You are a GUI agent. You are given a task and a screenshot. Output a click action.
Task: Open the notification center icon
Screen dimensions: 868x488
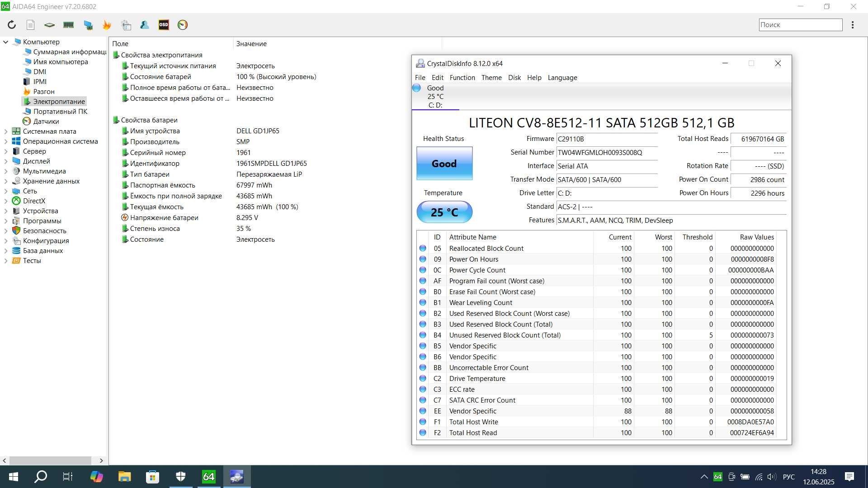[x=849, y=477]
